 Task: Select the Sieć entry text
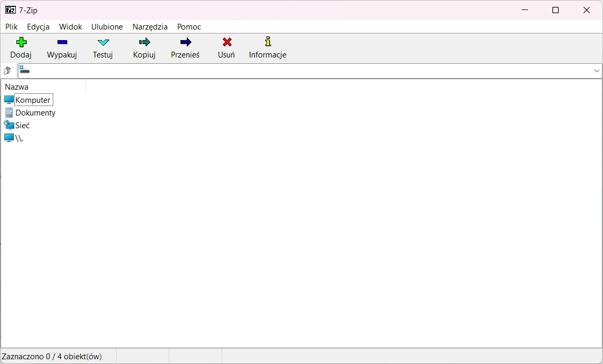coord(22,126)
